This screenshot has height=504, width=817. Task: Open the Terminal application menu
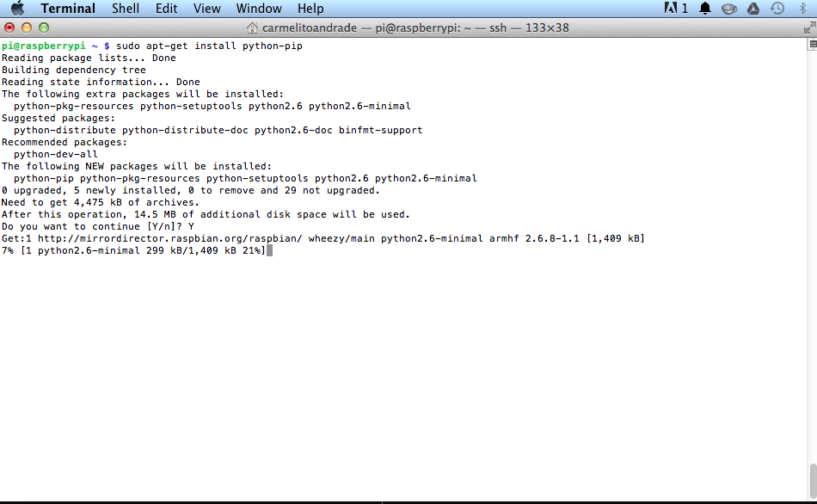[68, 9]
